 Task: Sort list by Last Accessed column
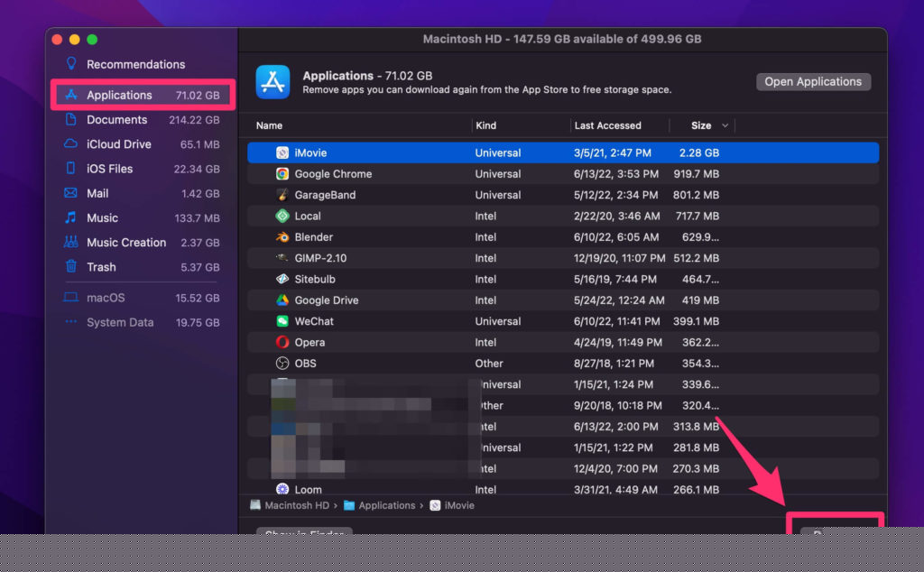[x=607, y=125]
